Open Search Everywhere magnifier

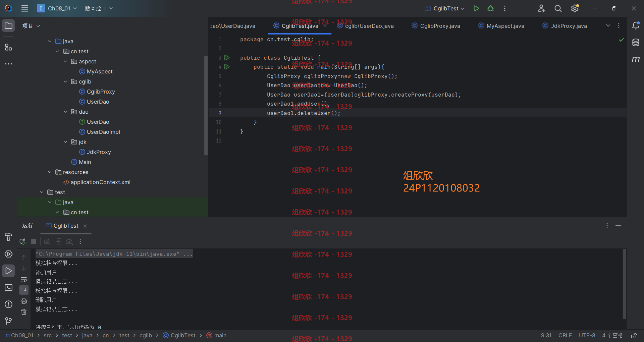pos(558,8)
